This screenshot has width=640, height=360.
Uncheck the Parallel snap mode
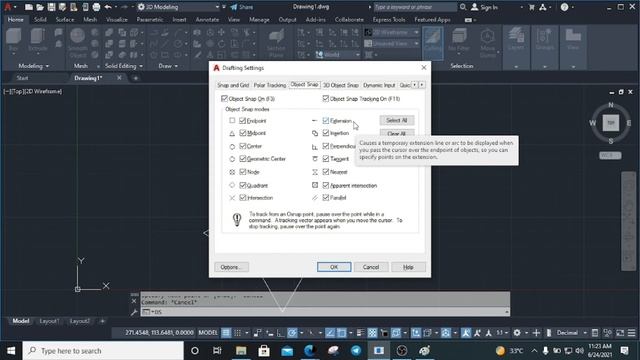326,198
